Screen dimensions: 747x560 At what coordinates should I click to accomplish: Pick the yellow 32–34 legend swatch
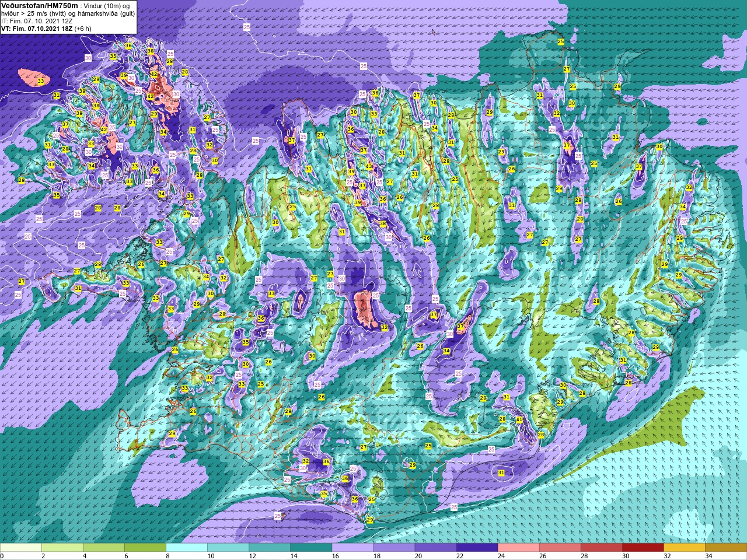[x=684, y=548]
